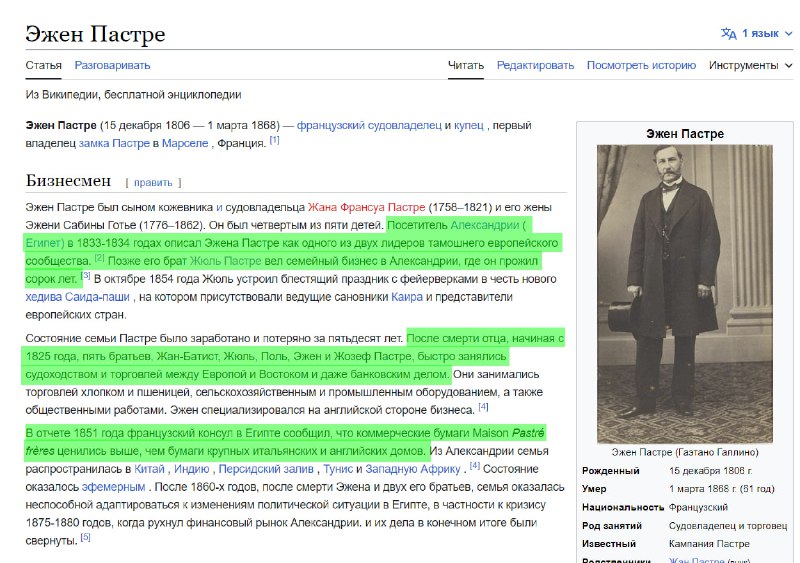Image resolution: width=800 pixels, height=563 pixels.
Task: Click footnote reference [2]
Action: click(99, 258)
